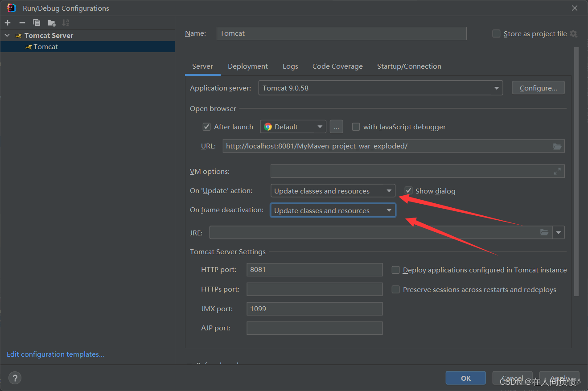Click the browser ellipsis button

[x=337, y=127]
